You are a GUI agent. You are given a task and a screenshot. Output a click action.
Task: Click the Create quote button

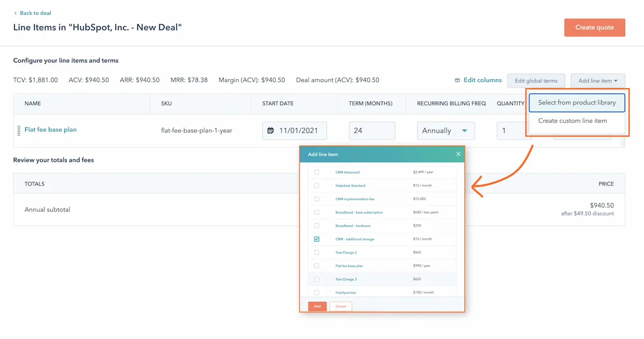(594, 27)
